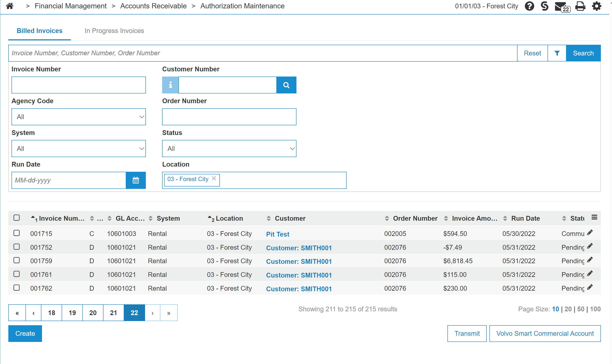Edit invoice 001762 with pencil icon
This screenshot has width=612, height=364.
590,287
